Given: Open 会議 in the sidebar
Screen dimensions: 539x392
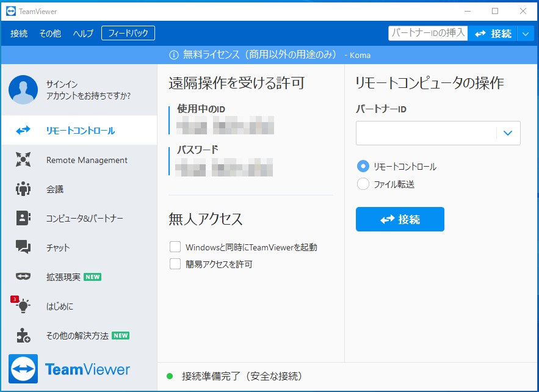Looking at the screenshot, I should 79,189.
